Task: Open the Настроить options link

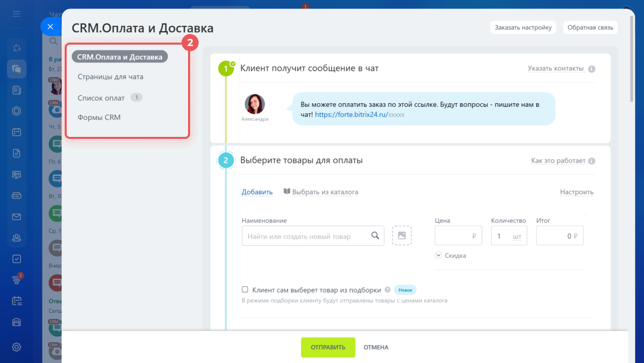Action: (x=577, y=192)
